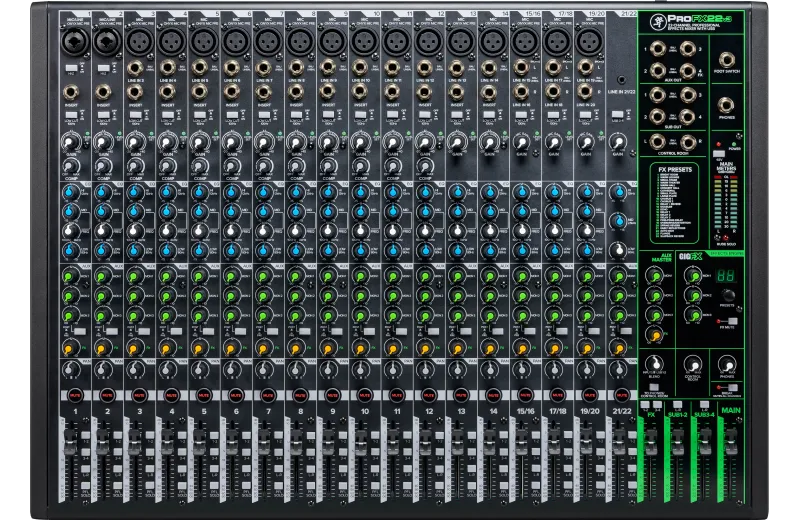
Task: Toggle the Hi-Z switch on channel 1
Action: click(x=71, y=68)
